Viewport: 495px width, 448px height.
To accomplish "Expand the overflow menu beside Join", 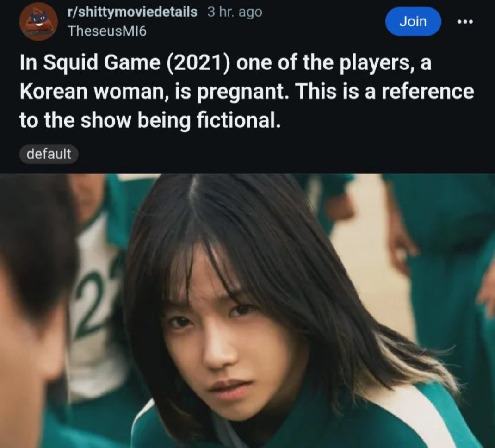I will coord(465,22).
